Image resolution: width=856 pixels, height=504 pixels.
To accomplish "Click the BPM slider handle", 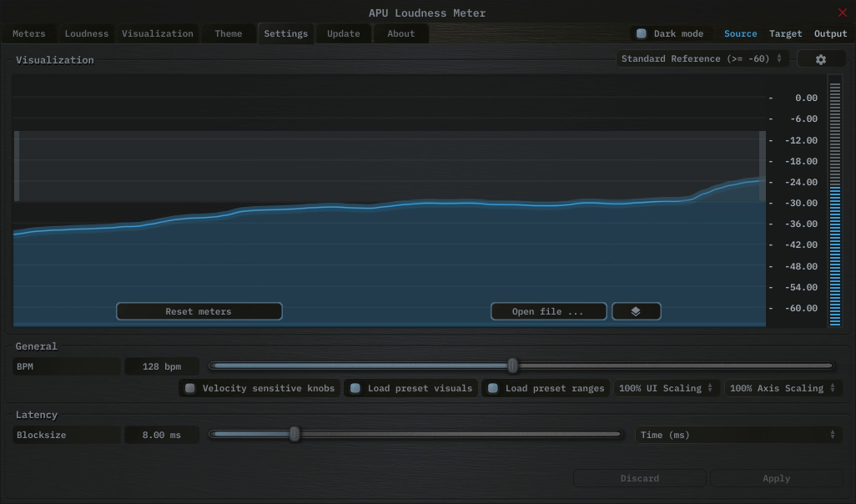I will click(512, 365).
